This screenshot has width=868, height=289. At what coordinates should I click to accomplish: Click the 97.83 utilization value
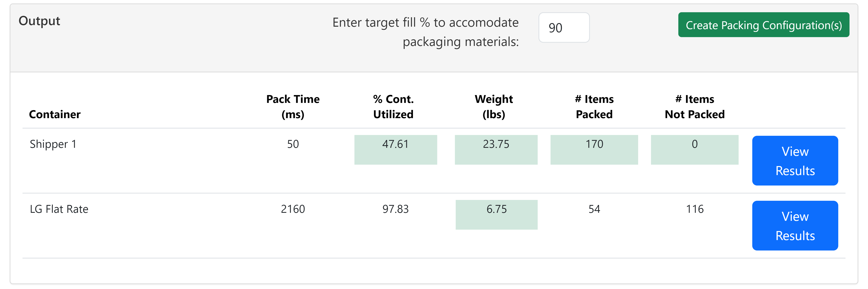point(395,209)
